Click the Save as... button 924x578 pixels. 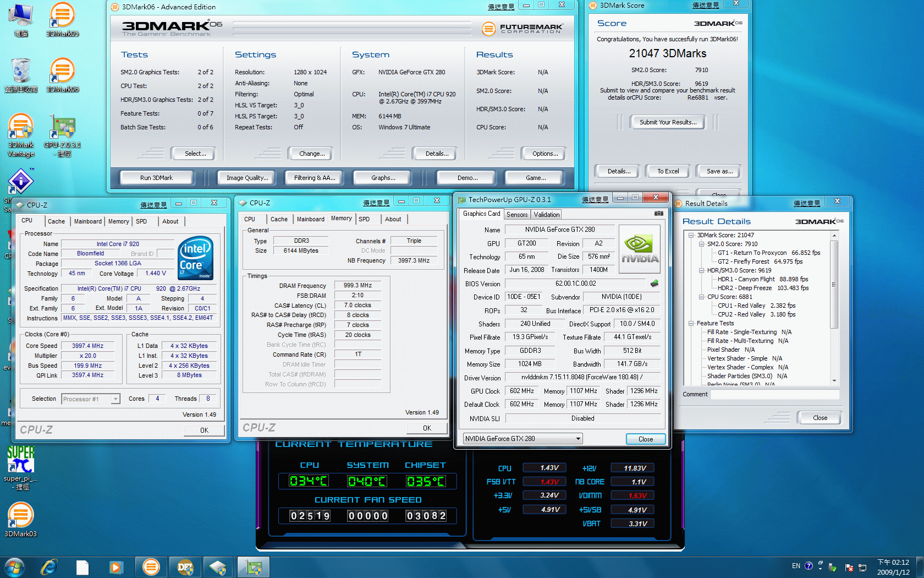[720, 171]
